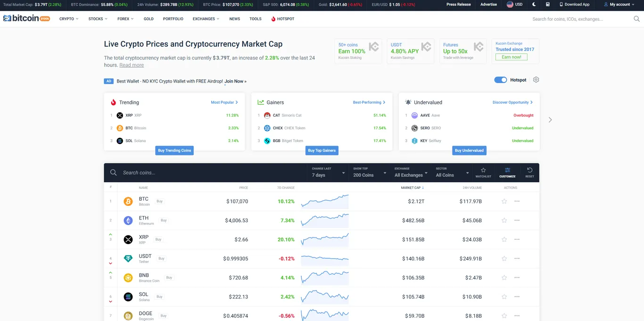Open Show Top 200 Coins dropdown

pyautogui.click(x=370, y=172)
